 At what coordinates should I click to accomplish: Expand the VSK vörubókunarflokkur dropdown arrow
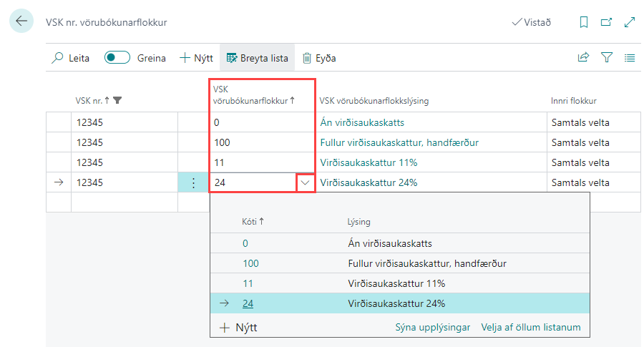point(306,182)
